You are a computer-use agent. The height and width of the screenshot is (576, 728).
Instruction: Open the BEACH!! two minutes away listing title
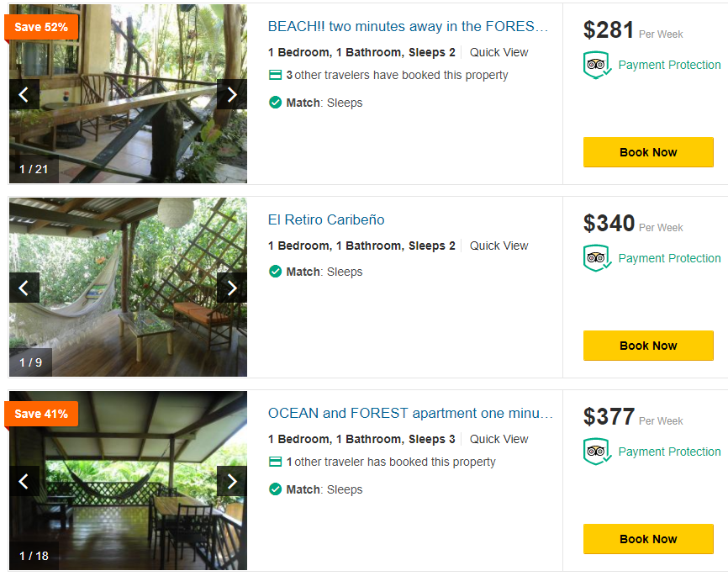point(408,27)
